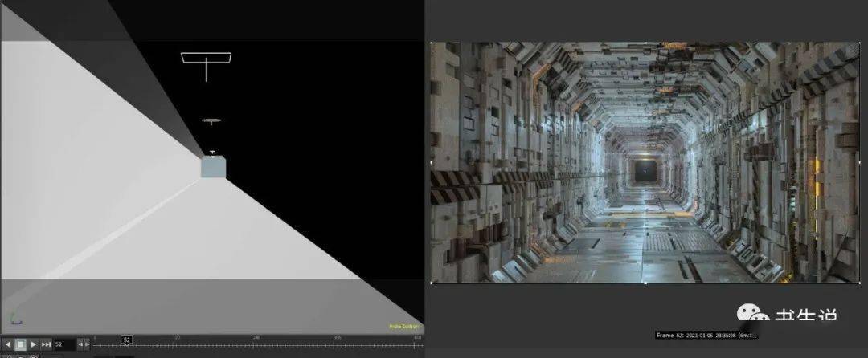Select the gray box object in viewport
The height and width of the screenshot is (358, 868).
point(213,167)
